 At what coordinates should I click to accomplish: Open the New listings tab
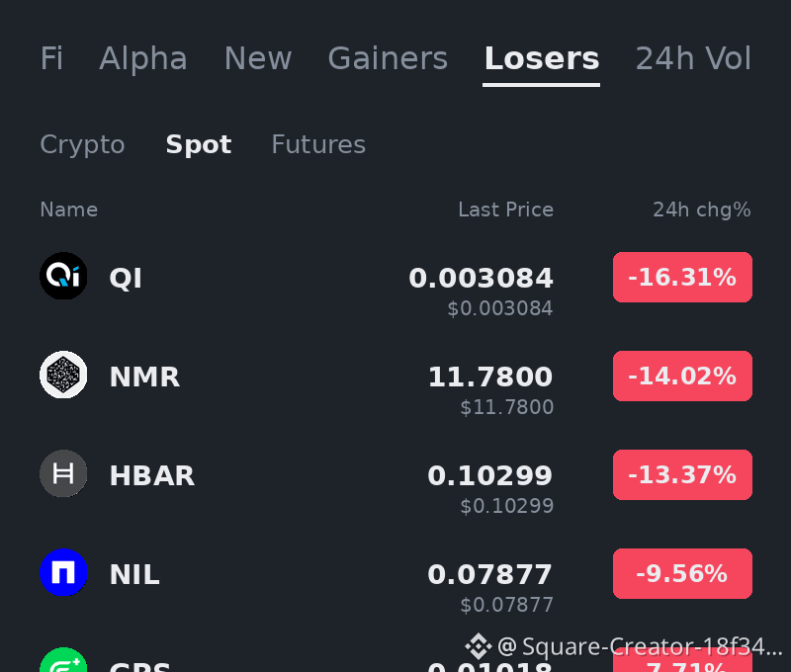[258, 58]
